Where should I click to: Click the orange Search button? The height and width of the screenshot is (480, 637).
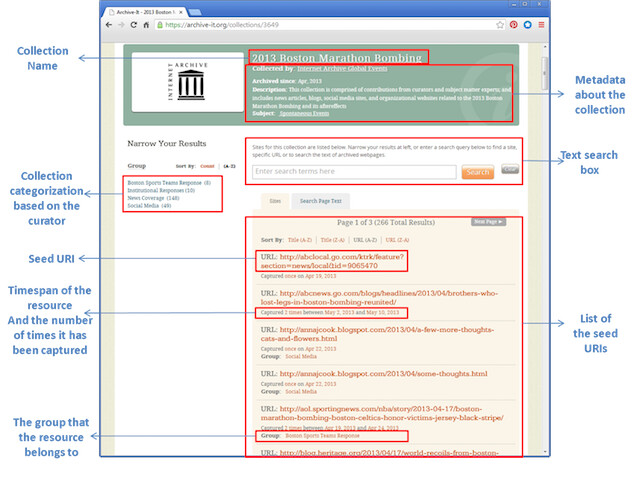pyautogui.click(x=478, y=172)
